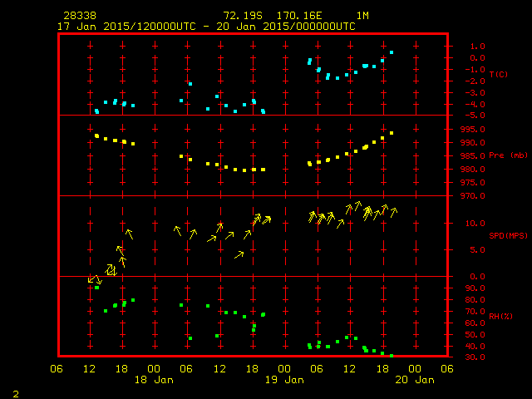Viewport: 532px width, 399px height.
Task: Click the station ID 28338 in header
Action: 80,16
